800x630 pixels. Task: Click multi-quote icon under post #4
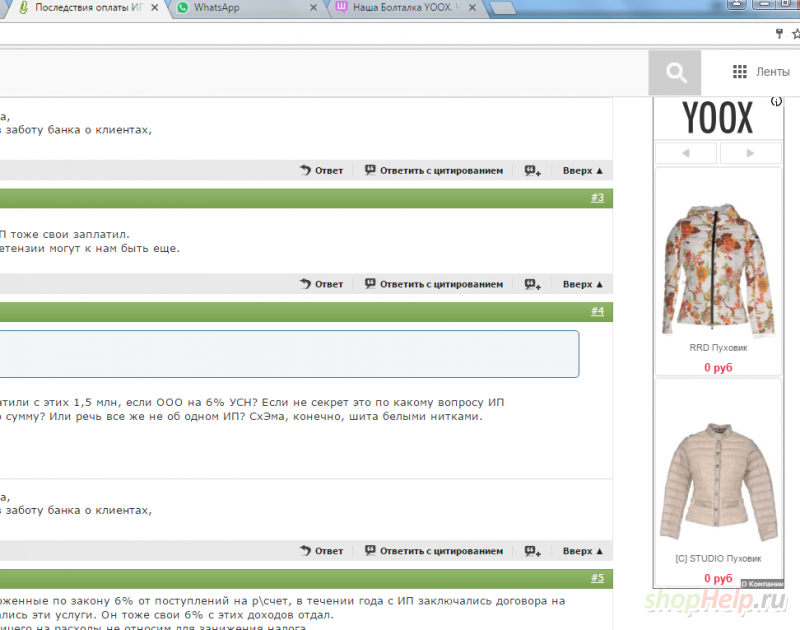tap(533, 551)
